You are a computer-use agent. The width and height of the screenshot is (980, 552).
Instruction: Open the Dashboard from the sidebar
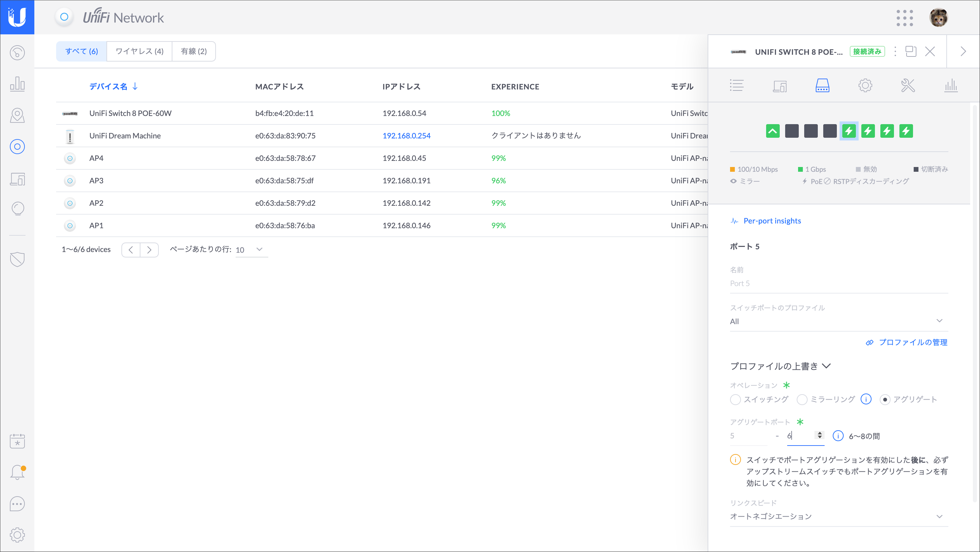point(17,52)
